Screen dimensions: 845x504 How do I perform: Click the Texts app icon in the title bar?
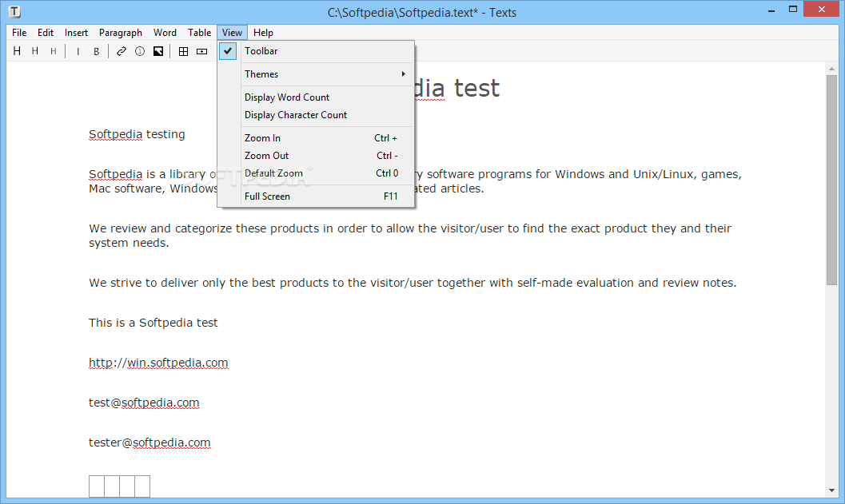[14, 11]
